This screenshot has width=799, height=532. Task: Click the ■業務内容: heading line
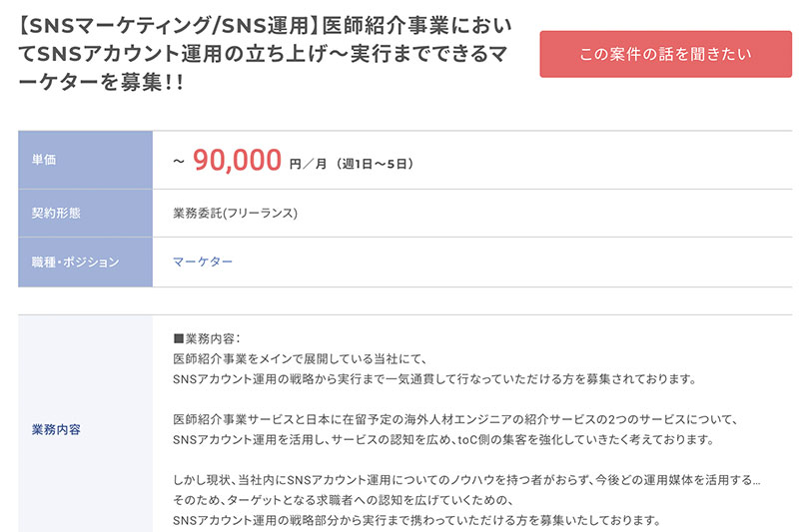pos(207,339)
